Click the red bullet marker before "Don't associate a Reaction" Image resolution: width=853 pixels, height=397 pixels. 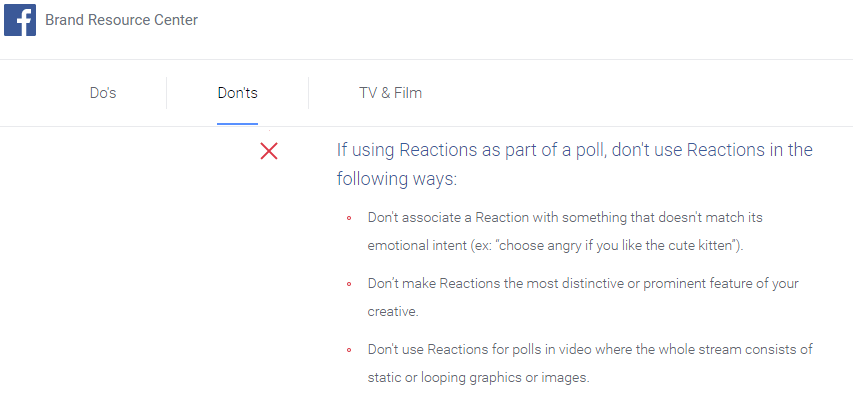click(x=349, y=219)
